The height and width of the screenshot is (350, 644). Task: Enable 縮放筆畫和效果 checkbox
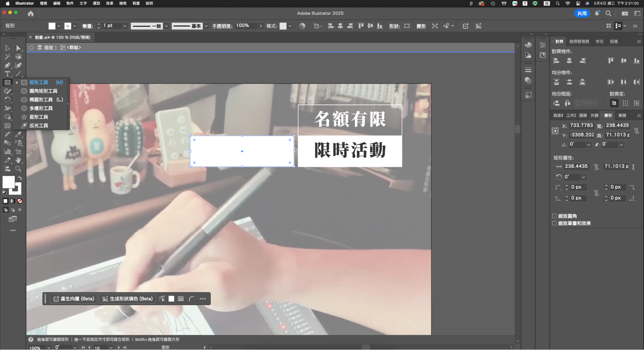coord(554,223)
